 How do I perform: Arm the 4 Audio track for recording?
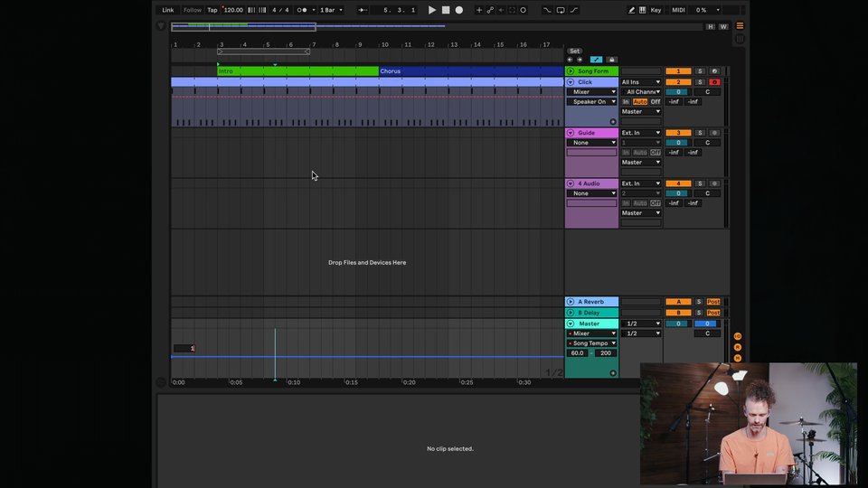click(x=714, y=183)
